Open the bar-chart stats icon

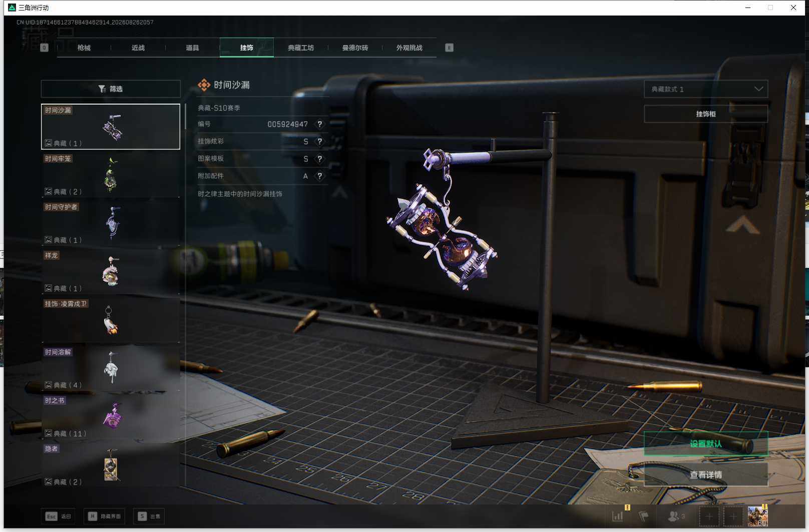[x=618, y=516]
